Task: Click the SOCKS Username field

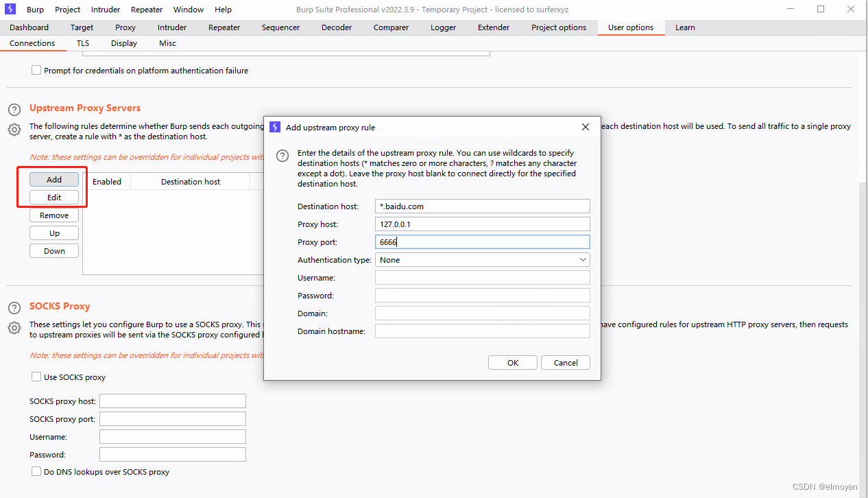Action: pos(173,437)
